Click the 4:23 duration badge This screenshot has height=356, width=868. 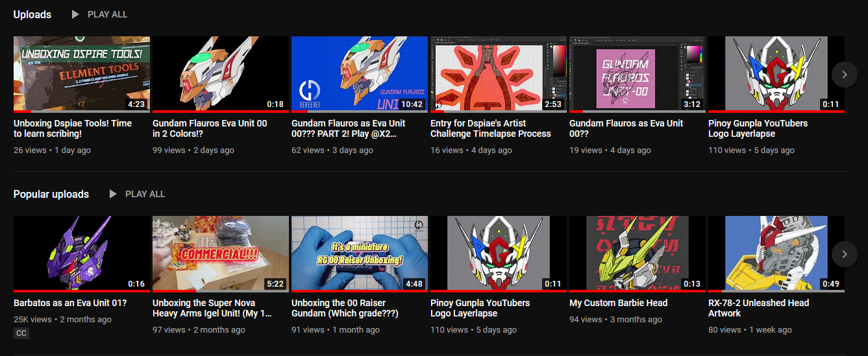137,104
